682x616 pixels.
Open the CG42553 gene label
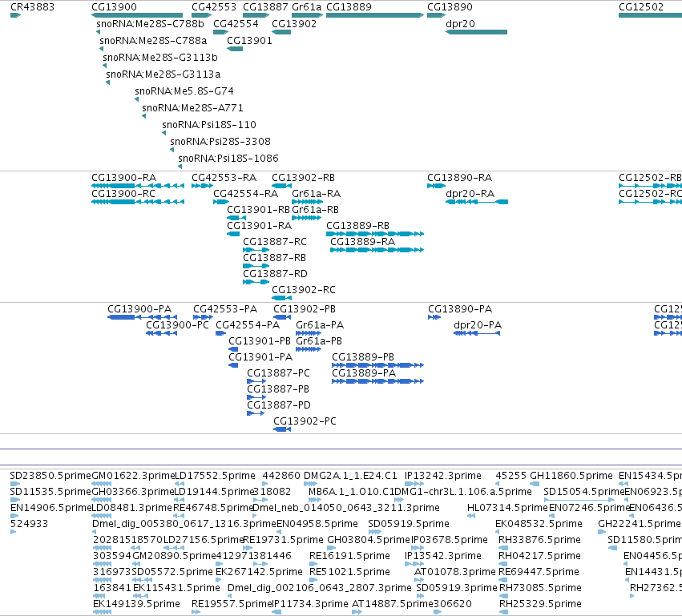(214, 7)
